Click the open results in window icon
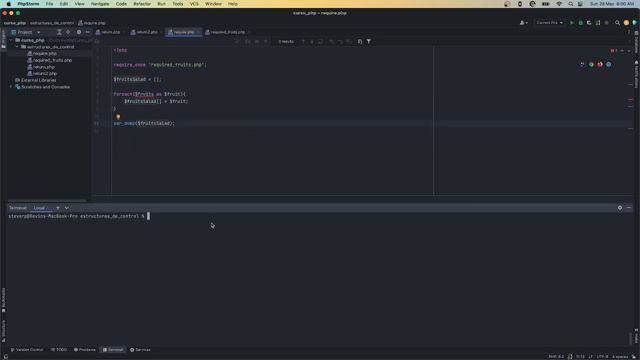The height and width of the screenshot is (360, 640). [360, 42]
